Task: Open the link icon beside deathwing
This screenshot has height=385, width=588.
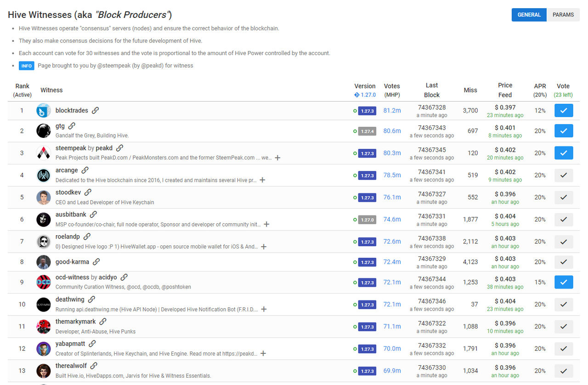Action: pos(91,299)
